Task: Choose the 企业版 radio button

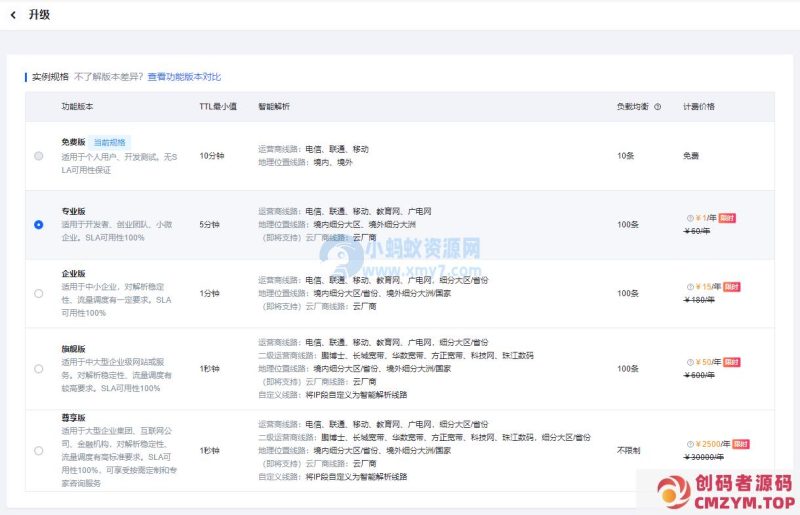Action: tap(38, 293)
